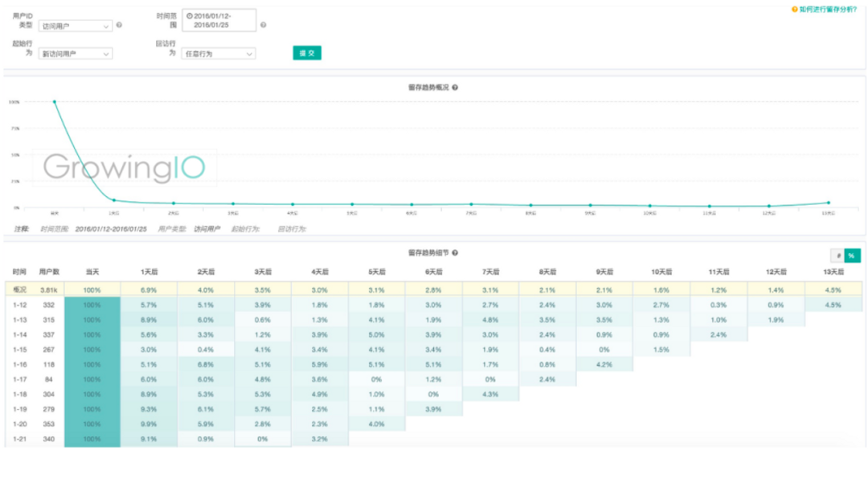Select the 1-14 row date label
The height and width of the screenshot is (480, 868).
(19, 335)
